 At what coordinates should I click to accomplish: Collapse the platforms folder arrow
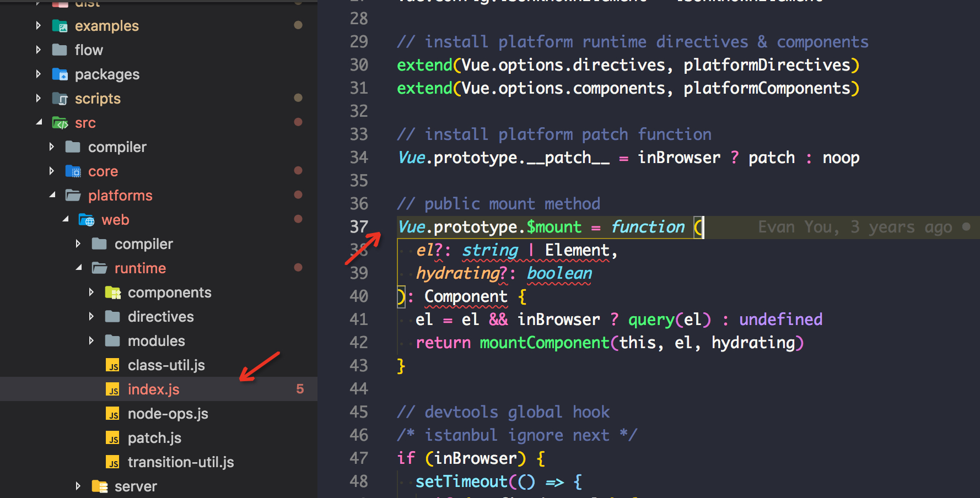pyautogui.click(x=52, y=195)
